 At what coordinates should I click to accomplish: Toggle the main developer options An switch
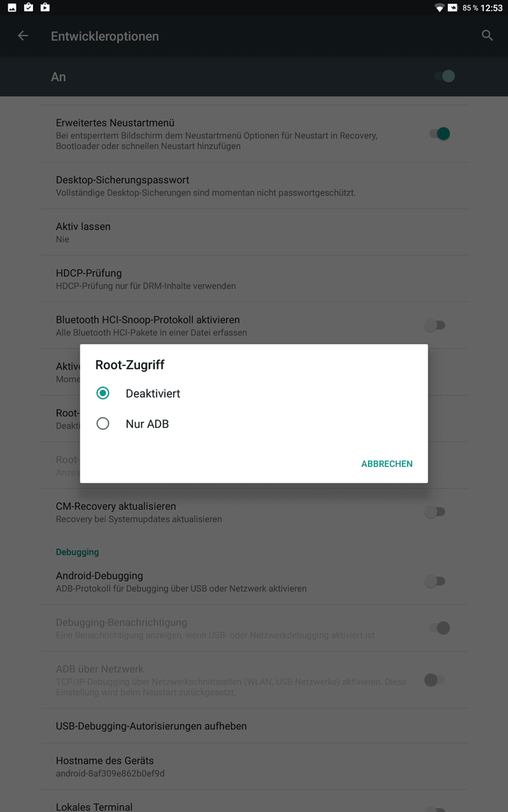pyautogui.click(x=445, y=77)
